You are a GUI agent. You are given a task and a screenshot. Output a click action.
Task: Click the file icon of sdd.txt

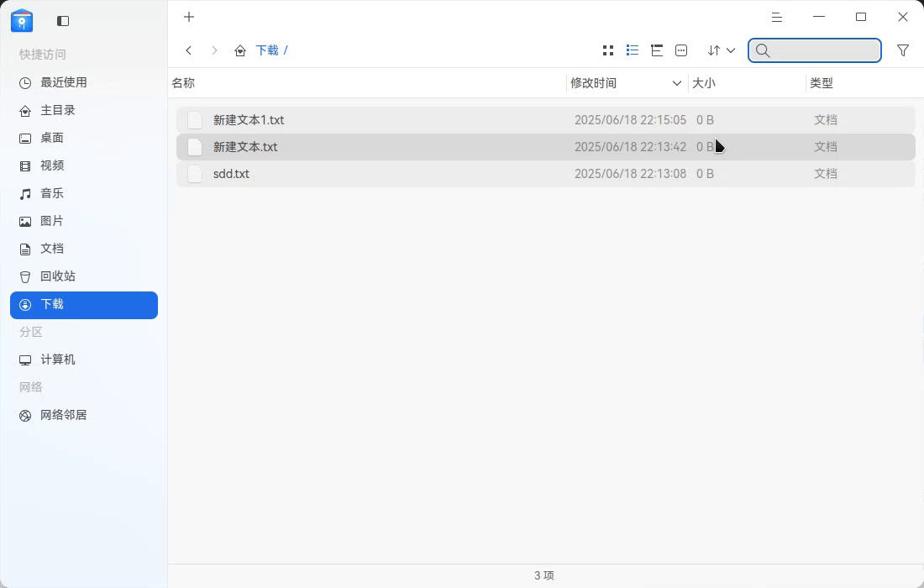pos(195,174)
